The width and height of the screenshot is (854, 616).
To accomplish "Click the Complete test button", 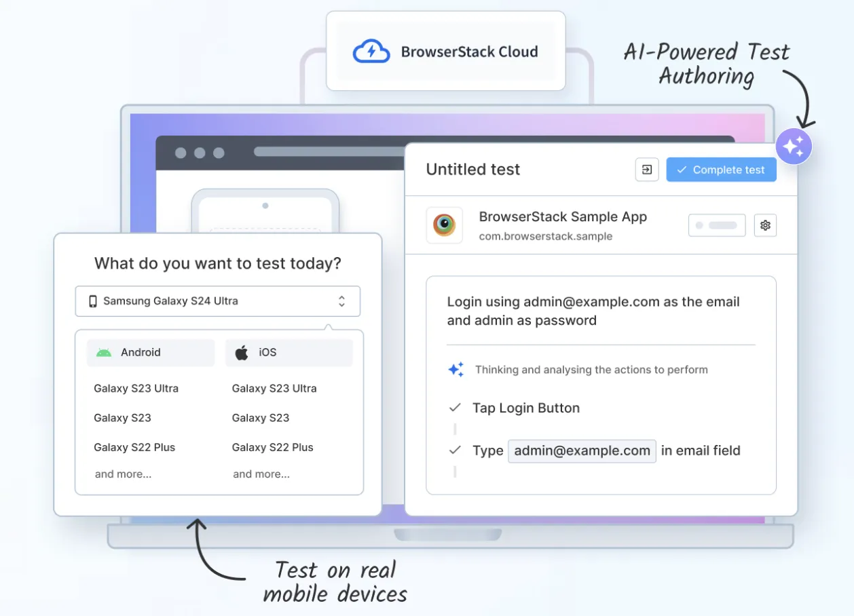I will [721, 170].
